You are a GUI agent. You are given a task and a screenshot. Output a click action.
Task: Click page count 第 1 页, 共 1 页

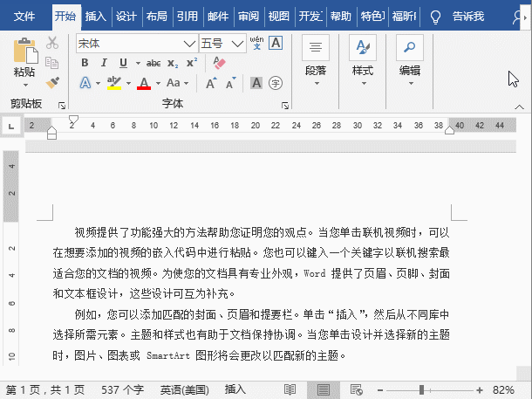pos(45,389)
